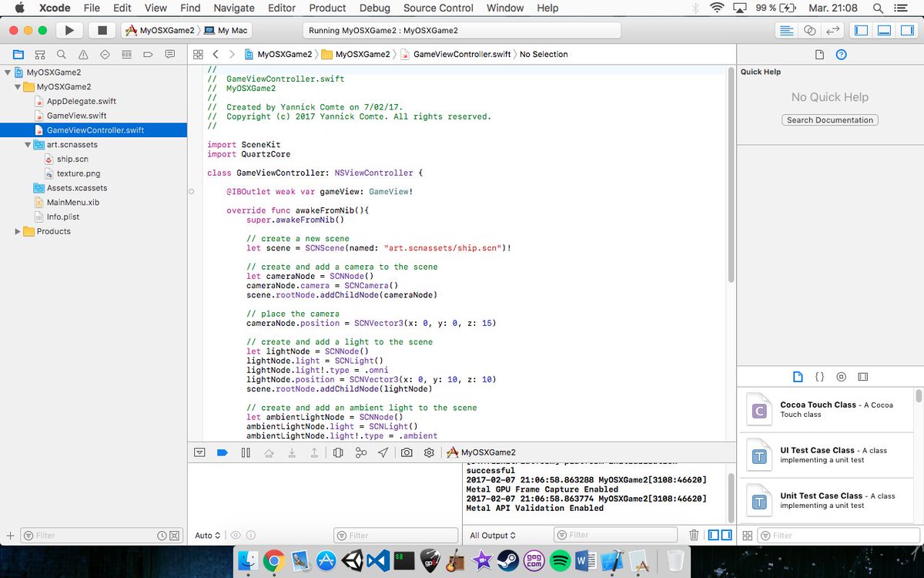Open the Breakpoint navigator

[148, 55]
